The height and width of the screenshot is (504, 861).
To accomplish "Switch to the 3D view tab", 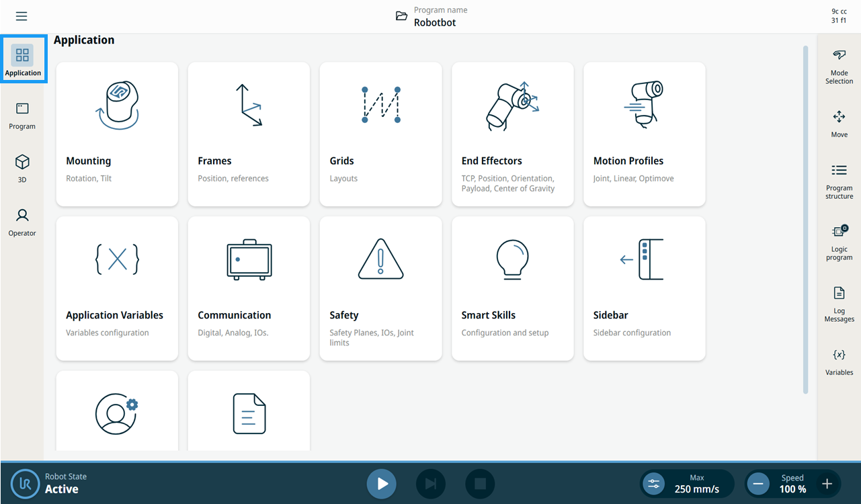I will click(22, 169).
